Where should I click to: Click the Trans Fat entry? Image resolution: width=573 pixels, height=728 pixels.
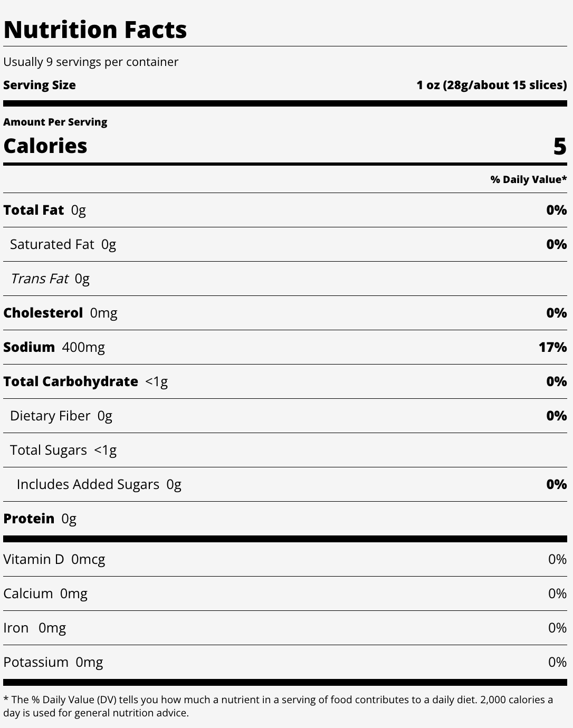tap(50, 279)
